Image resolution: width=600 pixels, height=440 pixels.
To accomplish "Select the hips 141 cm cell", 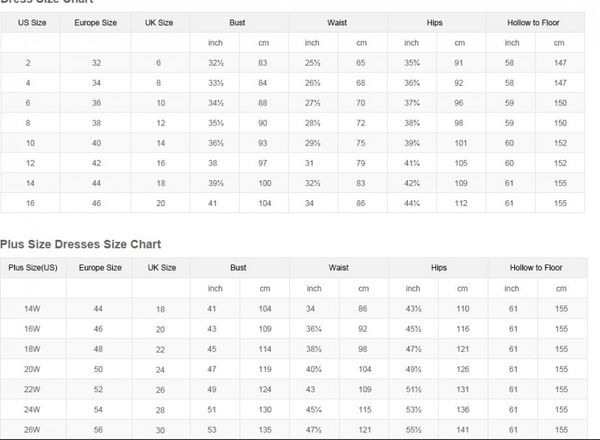I will click(463, 409).
